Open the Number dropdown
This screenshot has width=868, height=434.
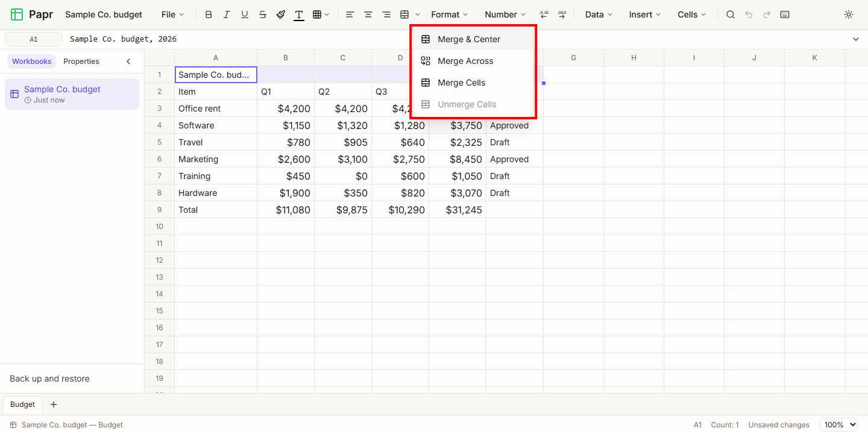click(x=505, y=14)
